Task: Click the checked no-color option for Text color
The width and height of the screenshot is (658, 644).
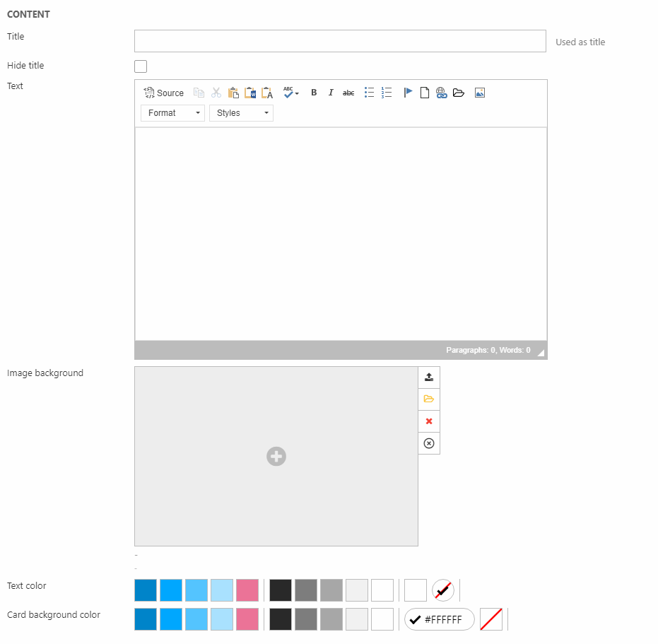Action: (x=443, y=590)
